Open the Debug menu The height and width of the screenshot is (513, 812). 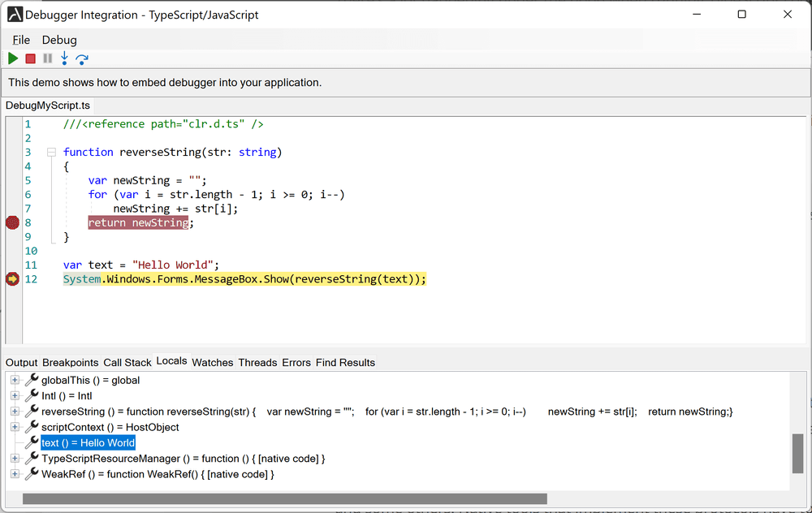(58, 39)
